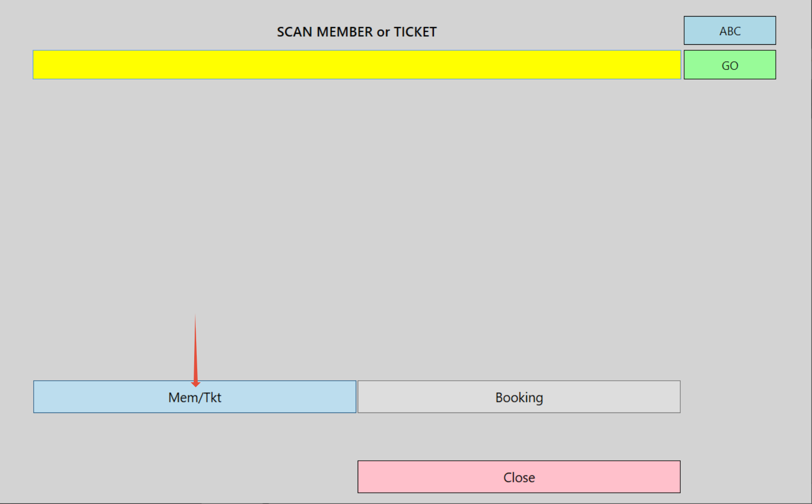The width and height of the screenshot is (812, 504).
Task: Confirm the scanned code using GO
Action: click(x=729, y=65)
